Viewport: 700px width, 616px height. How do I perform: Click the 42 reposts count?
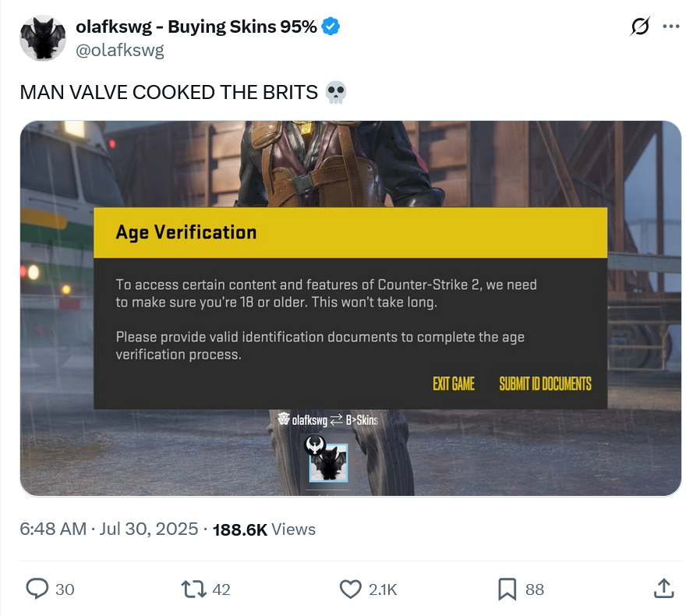coord(221,589)
